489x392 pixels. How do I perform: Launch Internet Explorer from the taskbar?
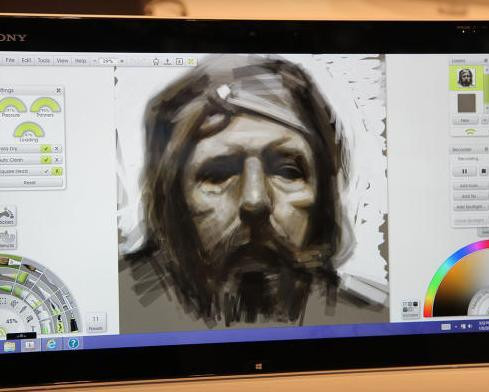pos(52,344)
